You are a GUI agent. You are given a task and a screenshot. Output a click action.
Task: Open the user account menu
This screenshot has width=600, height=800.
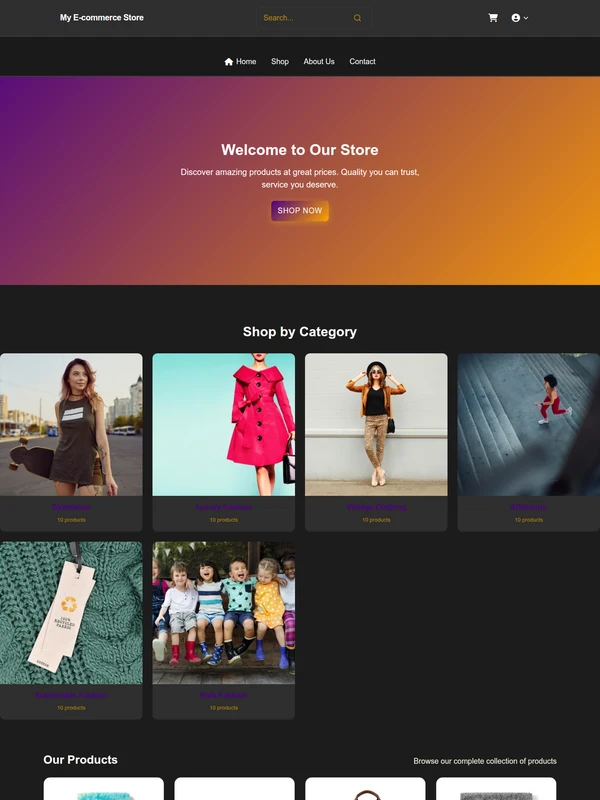[519, 18]
